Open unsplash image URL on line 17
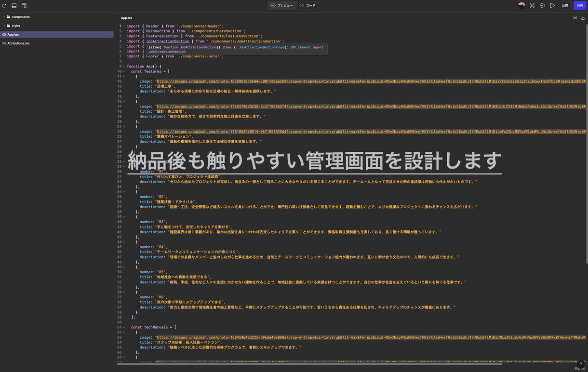588x372 pixels. [371, 106]
